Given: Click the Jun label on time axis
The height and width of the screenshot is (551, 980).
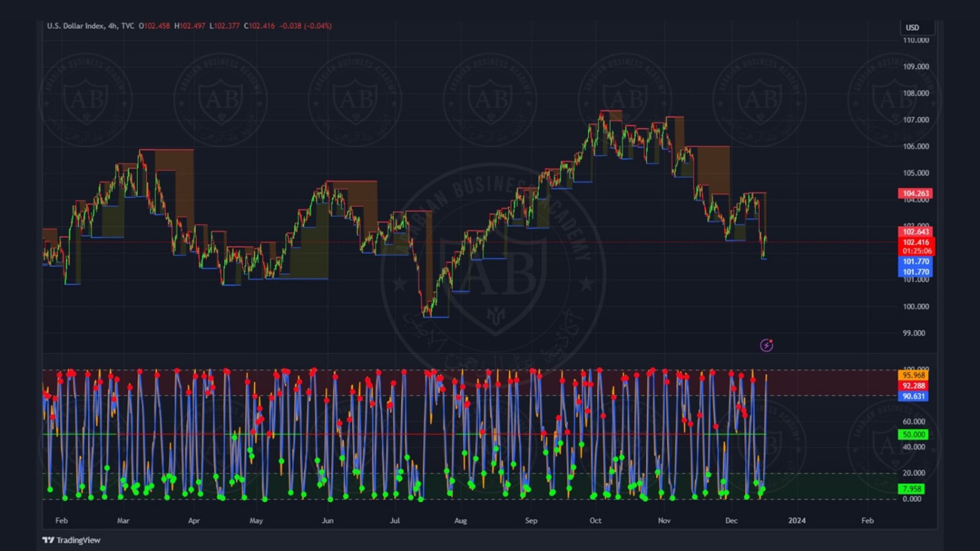Looking at the screenshot, I should coord(328,521).
